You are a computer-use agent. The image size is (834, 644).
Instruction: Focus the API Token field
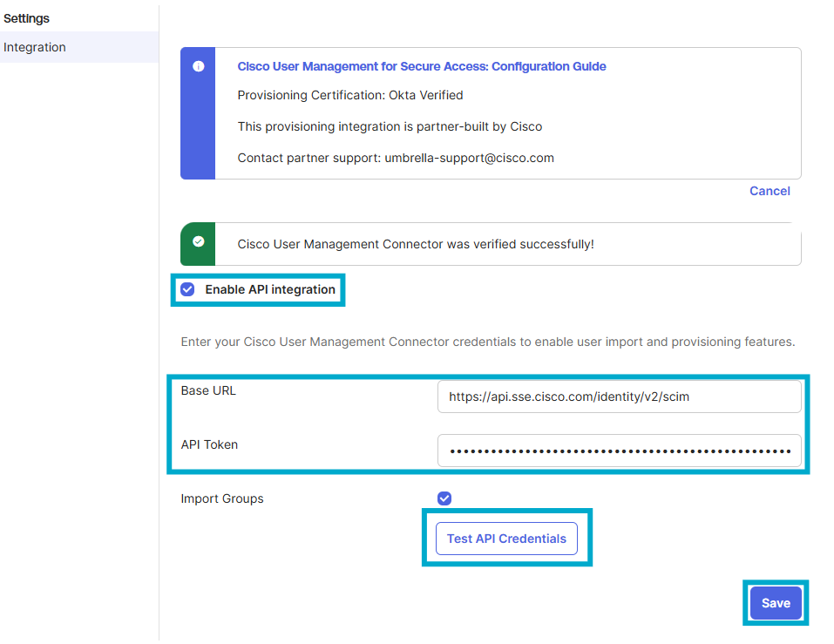pyautogui.click(x=619, y=451)
